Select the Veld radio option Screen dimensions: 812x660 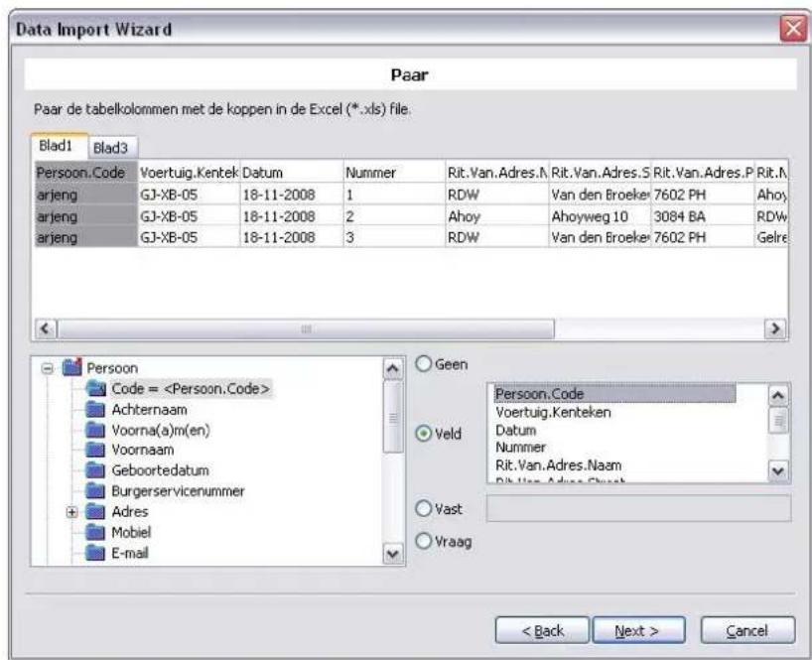[424, 434]
